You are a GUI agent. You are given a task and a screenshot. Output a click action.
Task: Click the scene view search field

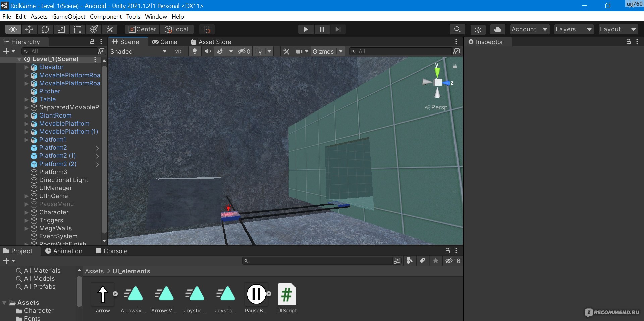pyautogui.click(x=400, y=51)
